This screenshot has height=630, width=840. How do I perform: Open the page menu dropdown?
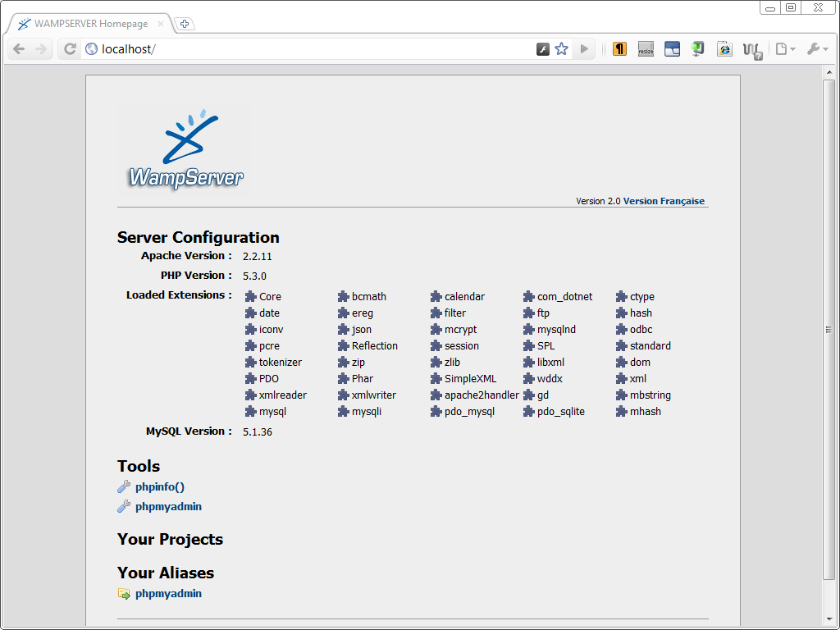[785, 49]
